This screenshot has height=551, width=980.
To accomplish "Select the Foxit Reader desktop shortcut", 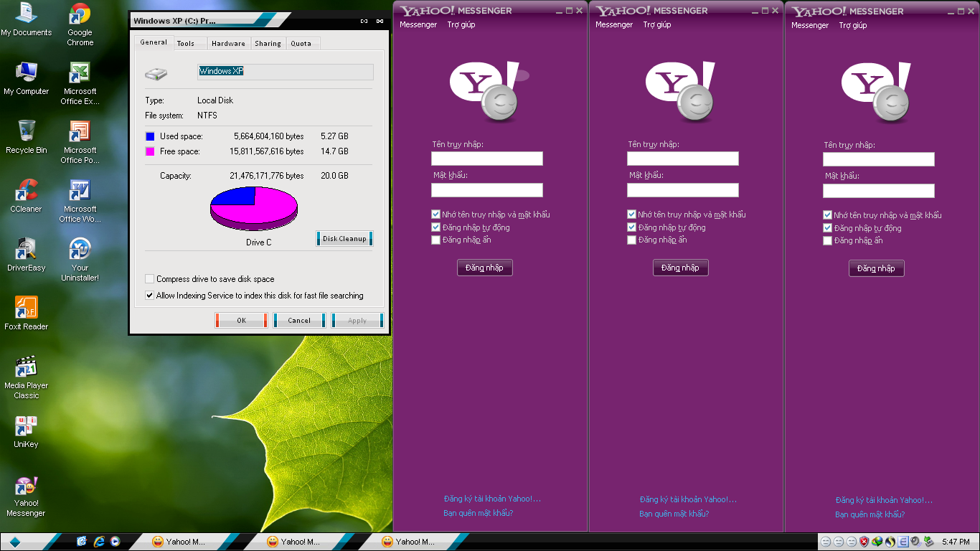I will (27, 314).
